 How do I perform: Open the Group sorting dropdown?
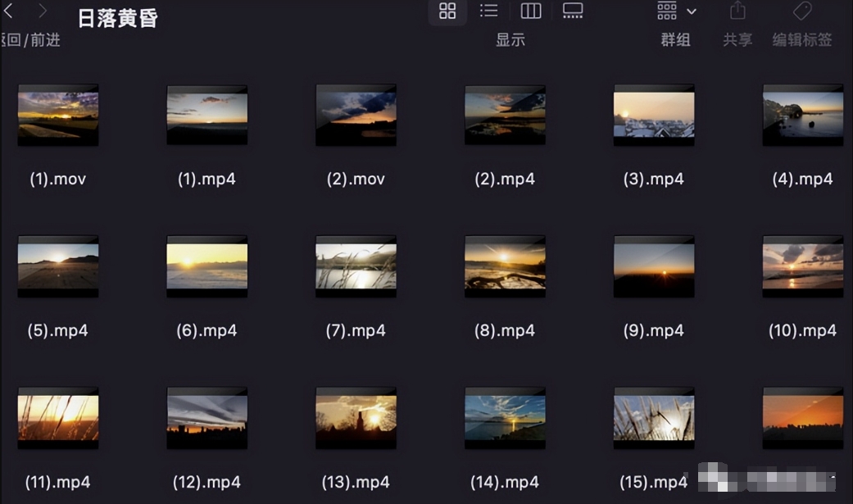[667, 11]
